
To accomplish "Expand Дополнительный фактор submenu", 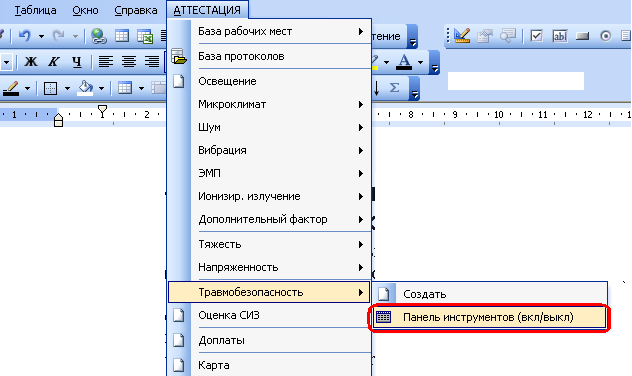I will tap(269, 219).
